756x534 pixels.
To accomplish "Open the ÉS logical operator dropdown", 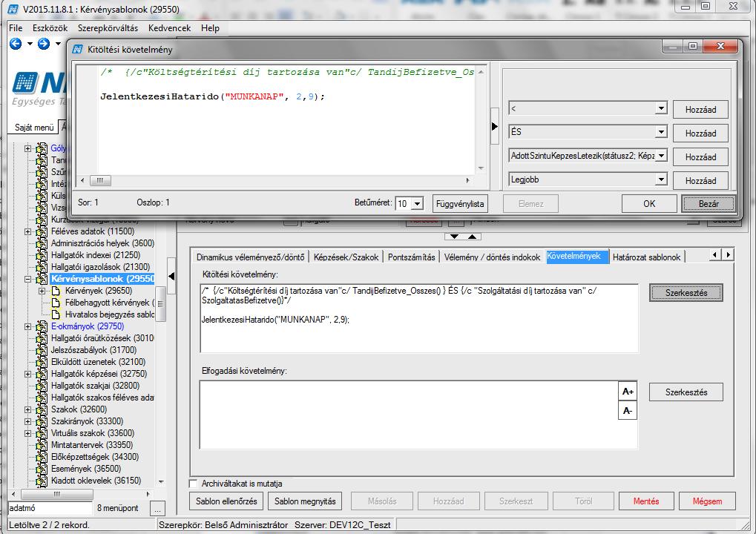I will click(x=661, y=132).
